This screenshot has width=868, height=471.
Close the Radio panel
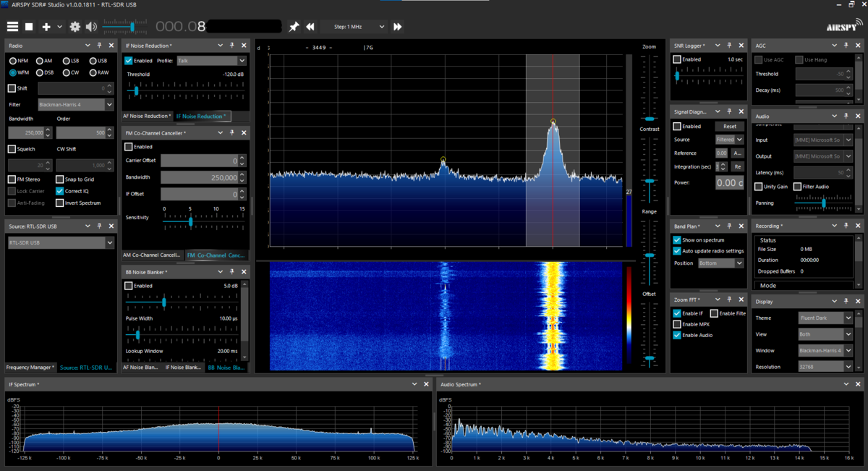(111, 46)
